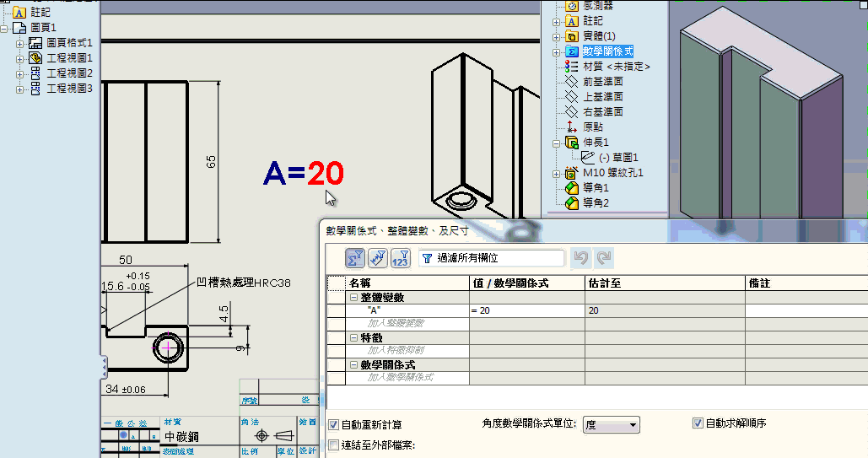Expand the M10 螺紋孔1 node

556,174
